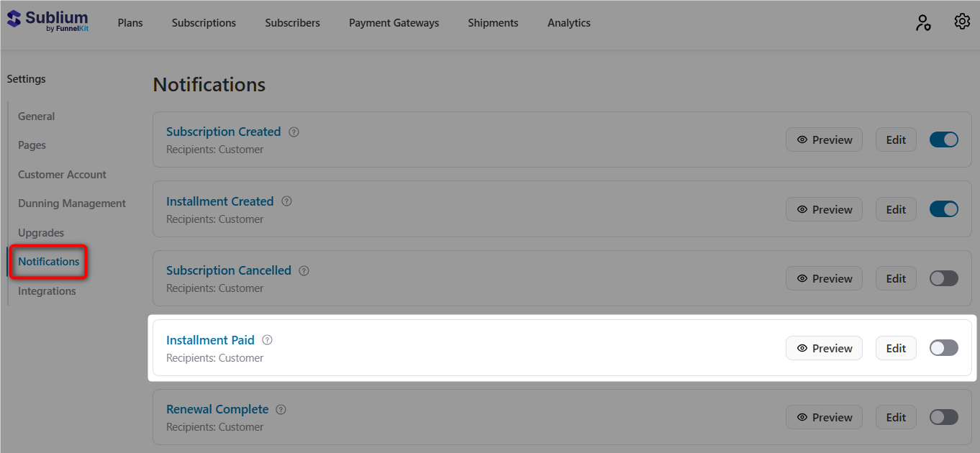Select Integrations in the Settings sidebar
The height and width of the screenshot is (453, 980).
pos(47,290)
